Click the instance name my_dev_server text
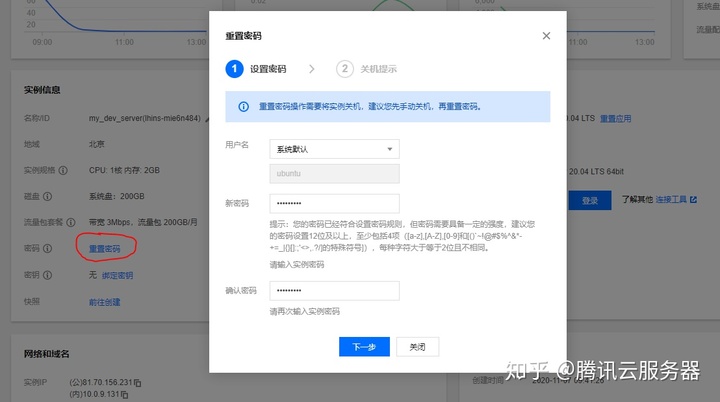Screen dimensions: 720x402 (x=145, y=118)
